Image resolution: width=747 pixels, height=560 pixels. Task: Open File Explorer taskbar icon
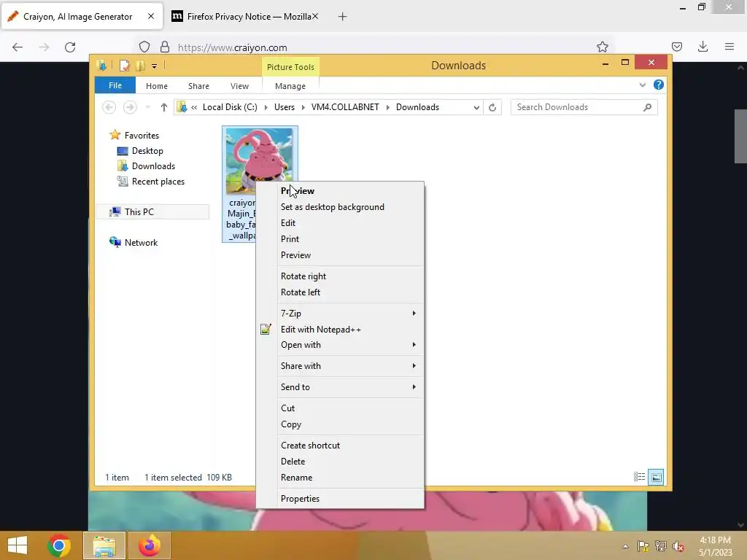[x=104, y=545]
